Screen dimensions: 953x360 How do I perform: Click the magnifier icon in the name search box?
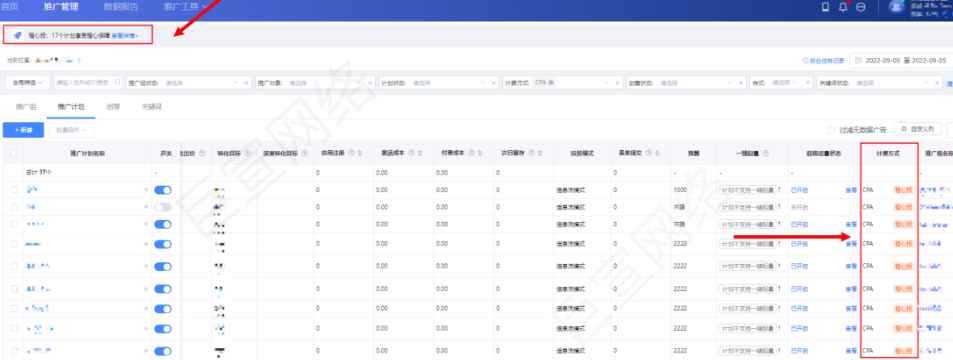click(x=118, y=82)
